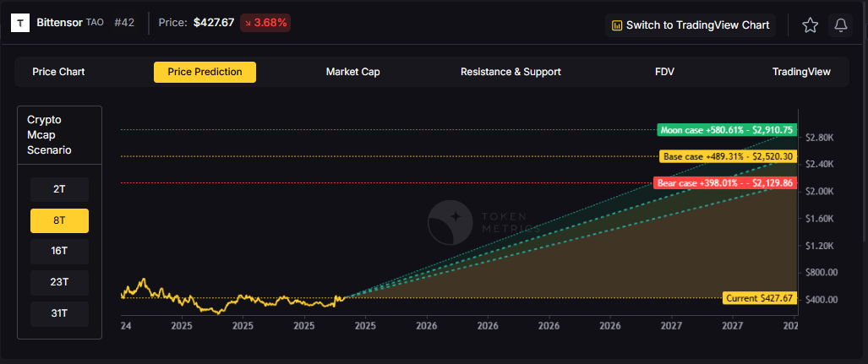Set the scenario to 23T
This screenshot has width=868, height=364.
click(x=59, y=282)
